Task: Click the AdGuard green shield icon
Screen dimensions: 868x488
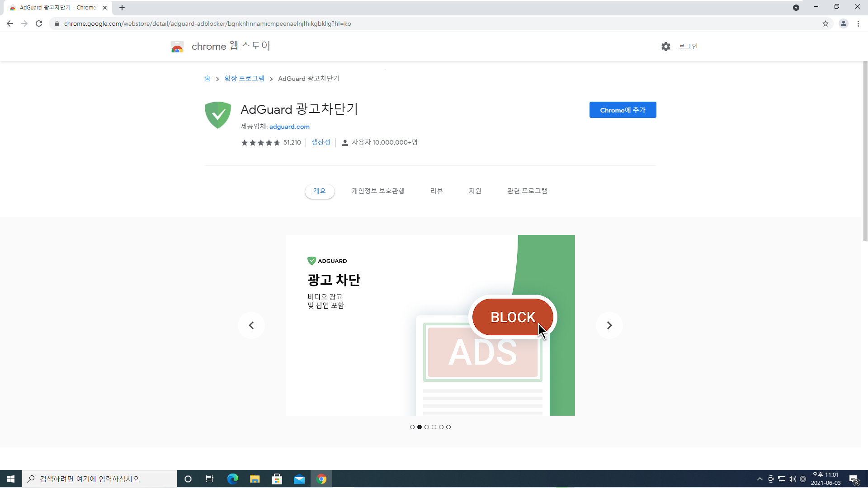Action: pyautogui.click(x=217, y=115)
